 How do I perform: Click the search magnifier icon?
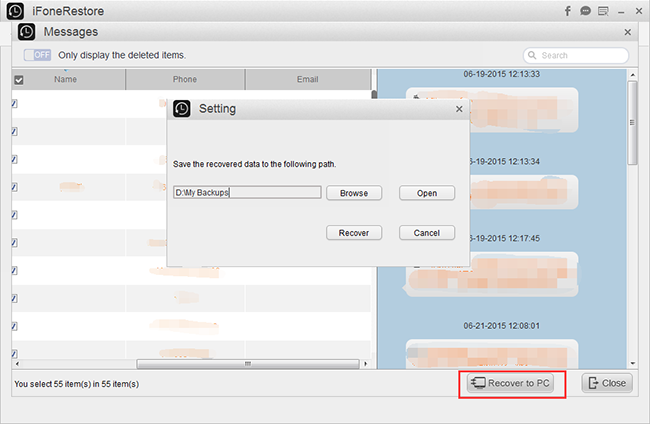point(532,55)
